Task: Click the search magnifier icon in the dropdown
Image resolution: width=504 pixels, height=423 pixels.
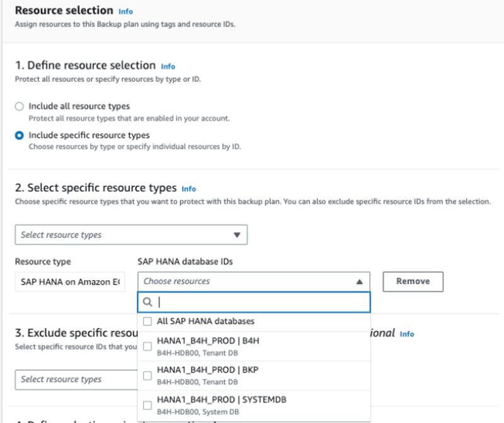Action: (x=148, y=302)
